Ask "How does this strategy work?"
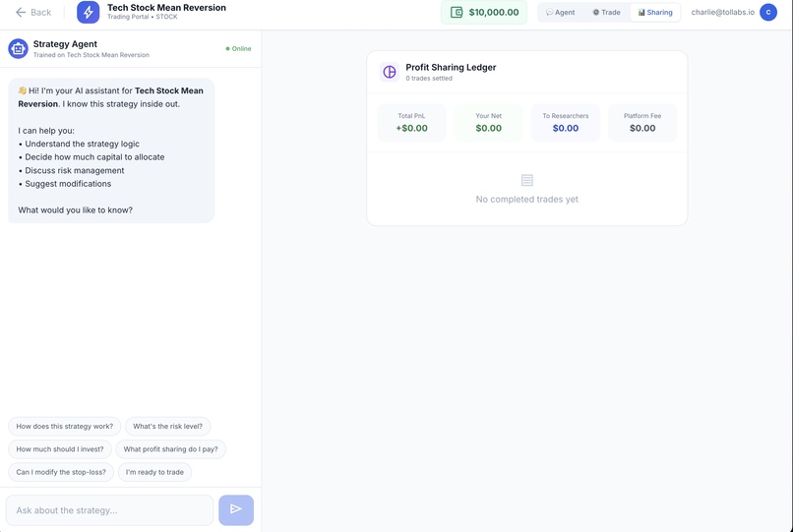 [x=65, y=427]
